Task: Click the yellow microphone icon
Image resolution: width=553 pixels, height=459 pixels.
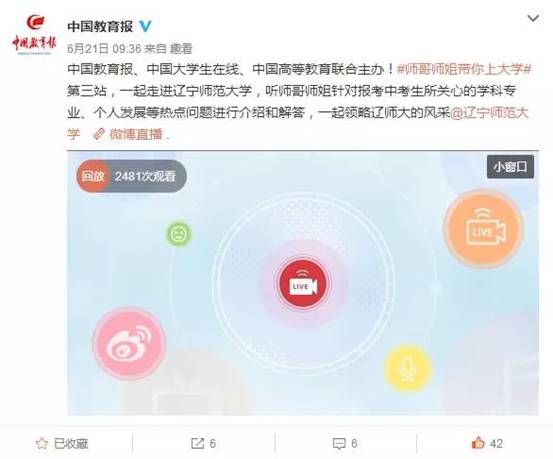Action: pos(408,368)
